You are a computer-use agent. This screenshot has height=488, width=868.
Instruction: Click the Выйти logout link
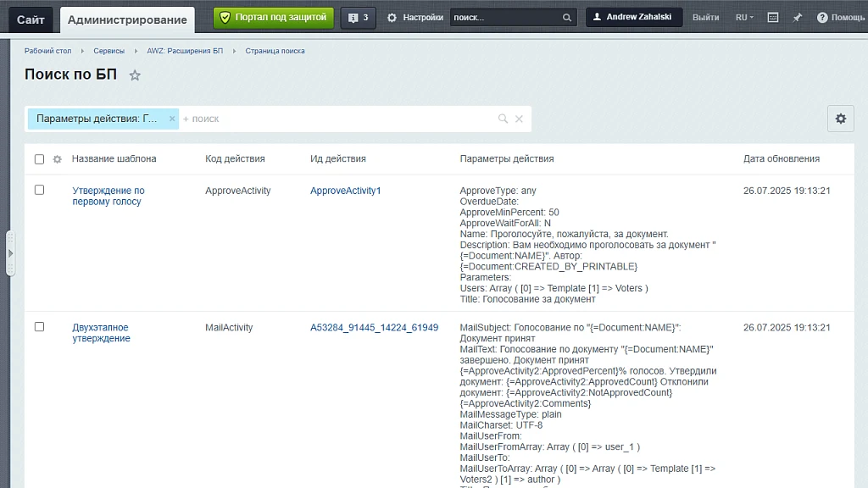coord(705,18)
